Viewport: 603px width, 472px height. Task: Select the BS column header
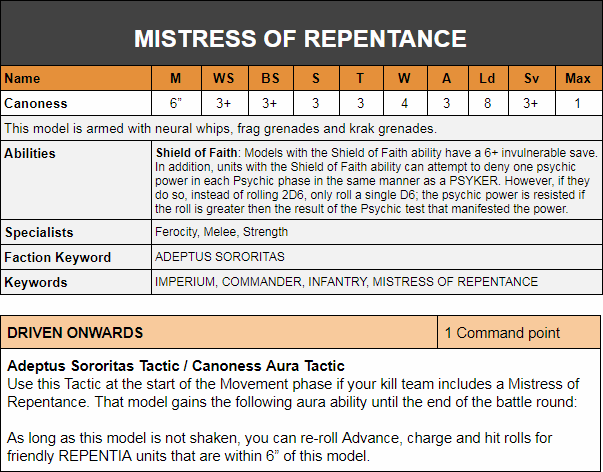(270, 78)
